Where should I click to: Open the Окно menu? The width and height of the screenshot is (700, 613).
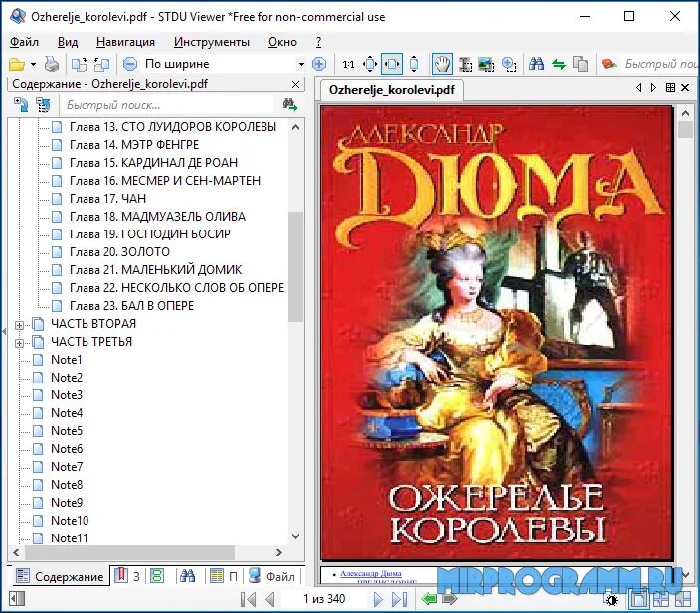282,42
